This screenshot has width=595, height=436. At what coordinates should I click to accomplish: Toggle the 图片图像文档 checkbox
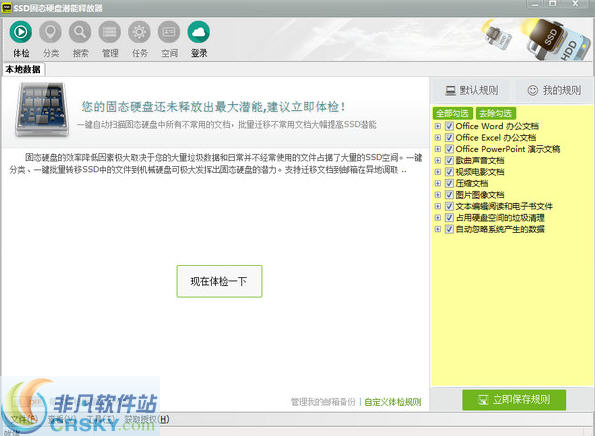pyautogui.click(x=449, y=195)
